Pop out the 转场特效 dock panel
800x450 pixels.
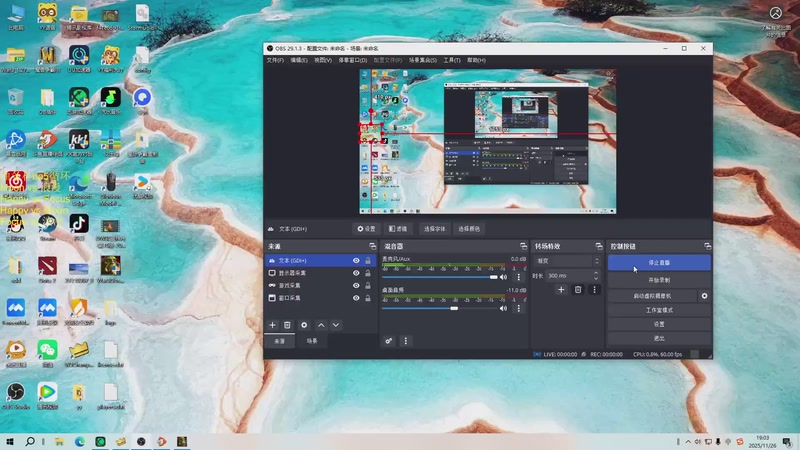(x=599, y=246)
